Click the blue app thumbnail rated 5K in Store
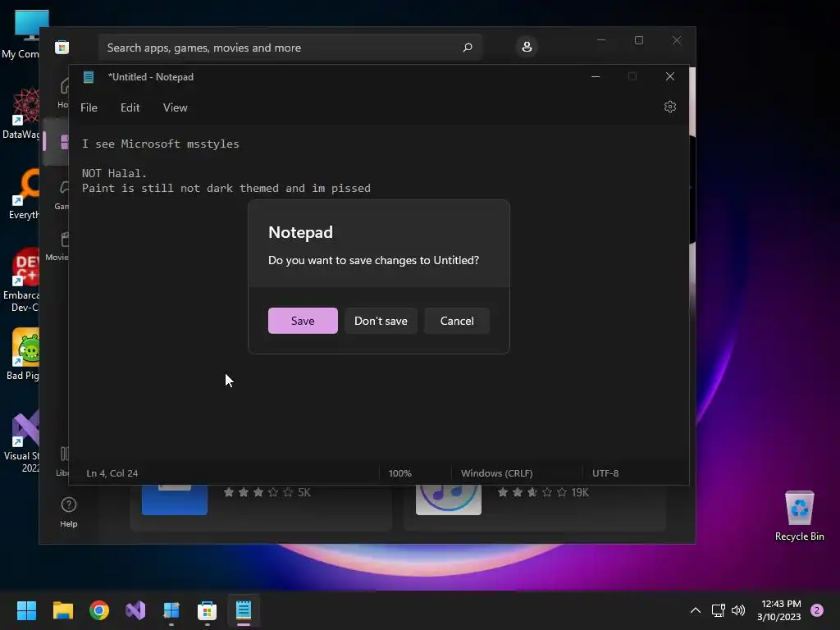This screenshot has height=630, width=840. pos(175,500)
